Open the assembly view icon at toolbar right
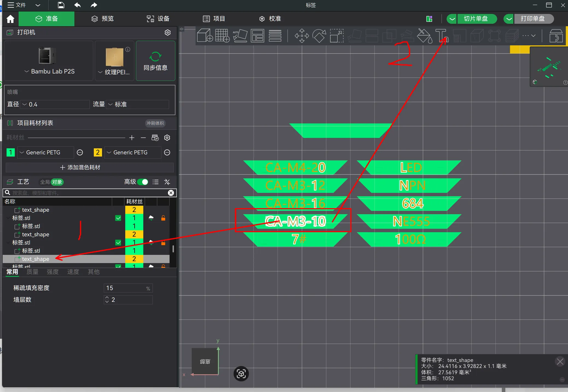Screen dimensions: 568x392 point(556,36)
